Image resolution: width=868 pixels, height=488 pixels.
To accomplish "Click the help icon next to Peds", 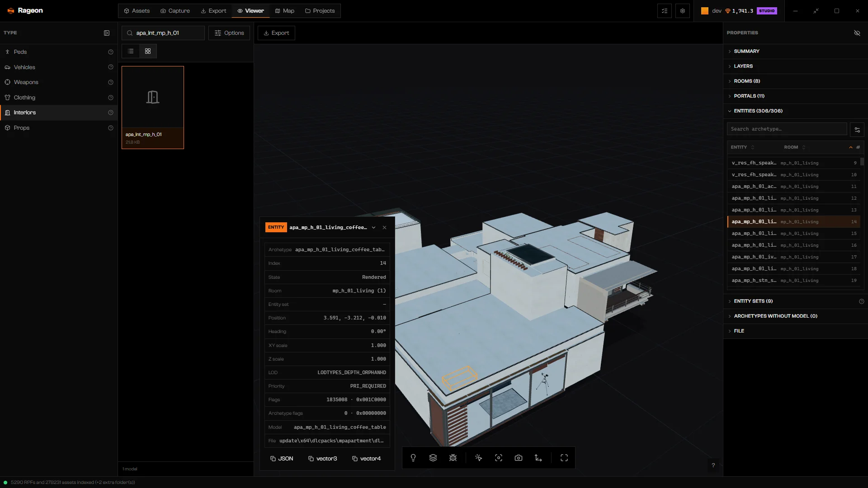I will coord(111,52).
